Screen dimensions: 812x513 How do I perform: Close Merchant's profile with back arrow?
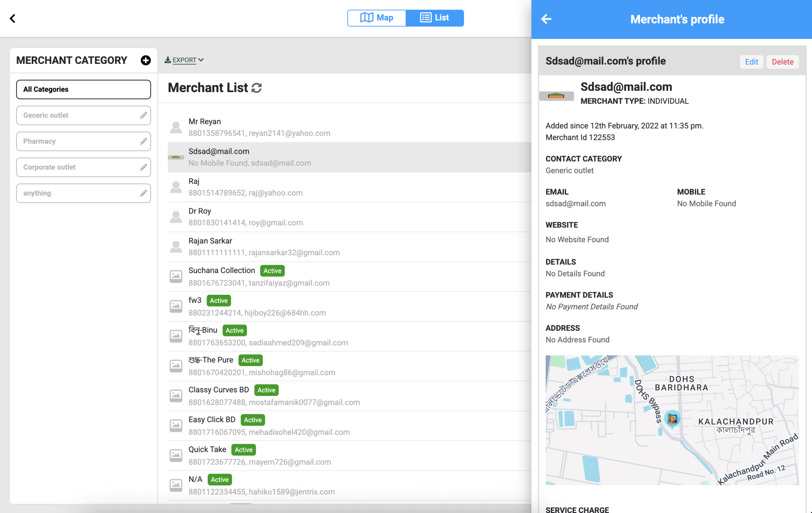tap(546, 19)
